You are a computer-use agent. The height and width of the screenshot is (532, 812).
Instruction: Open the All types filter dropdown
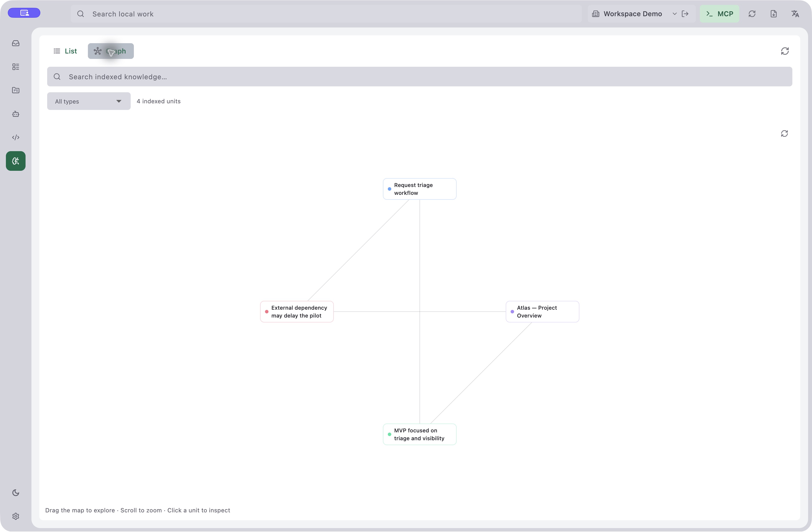pos(89,101)
